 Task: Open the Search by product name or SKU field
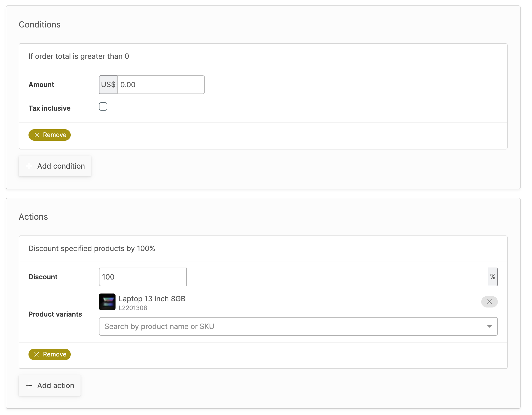click(x=259, y=326)
